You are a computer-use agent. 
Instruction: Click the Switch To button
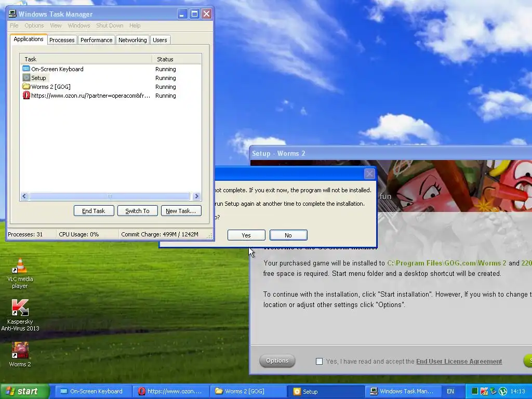click(x=137, y=211)
